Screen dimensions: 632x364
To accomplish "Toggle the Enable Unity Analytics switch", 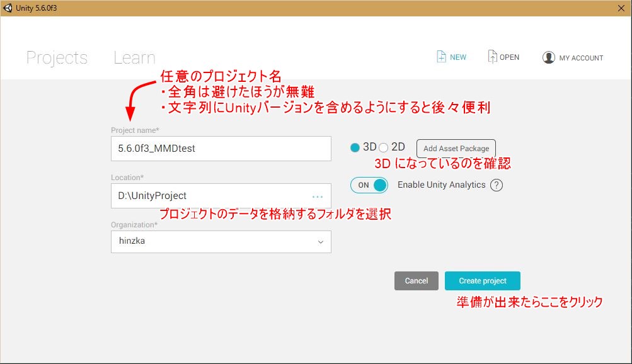I will point(369,185).
